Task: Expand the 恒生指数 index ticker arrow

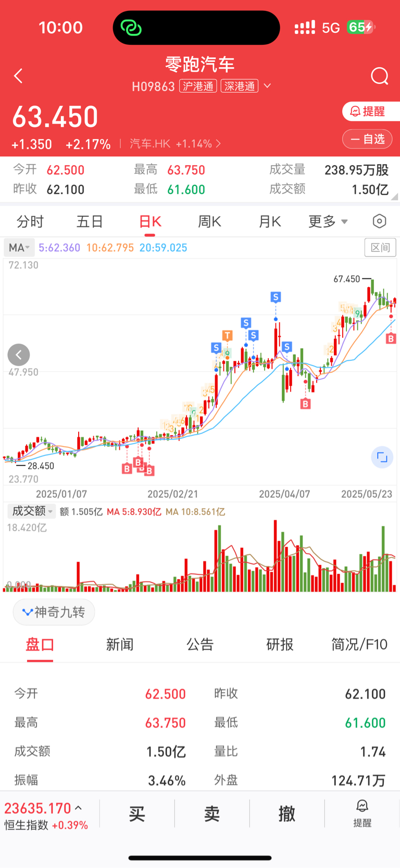Action: coord(79,808)
